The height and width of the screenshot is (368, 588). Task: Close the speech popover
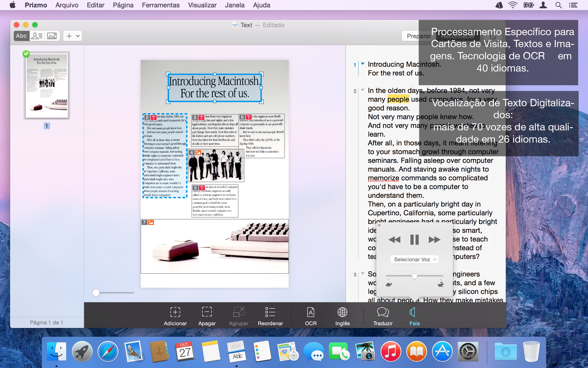coord(379,225)
